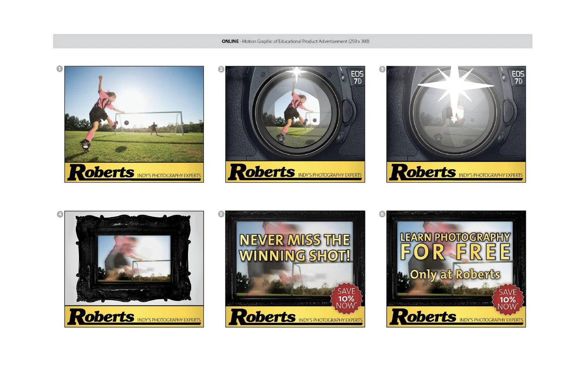The height and width of the screenshot is (368, 588).
Task: Click "INDY'S PHOTOGRAPHY EXPERTS" under the clear-lens camera
Action: tap(330, 175)
